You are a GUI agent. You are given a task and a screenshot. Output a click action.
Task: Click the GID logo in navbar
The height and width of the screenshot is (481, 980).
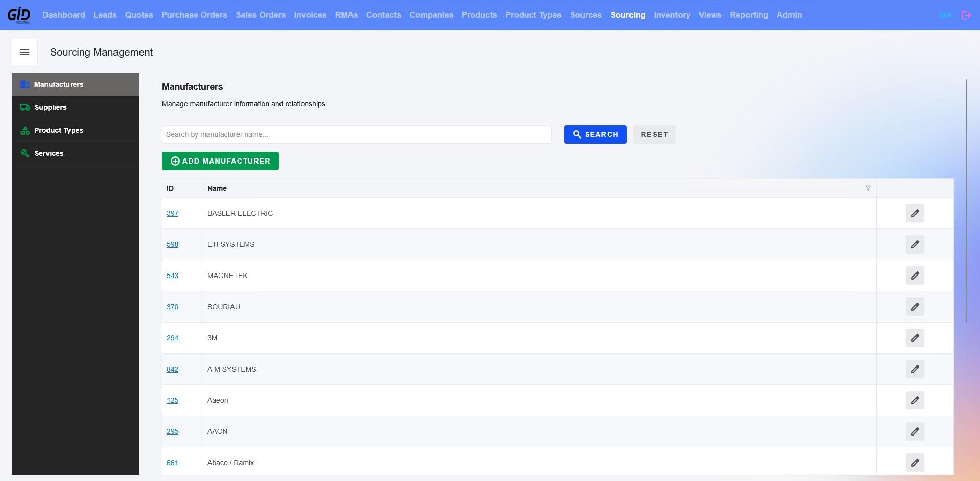19,15
